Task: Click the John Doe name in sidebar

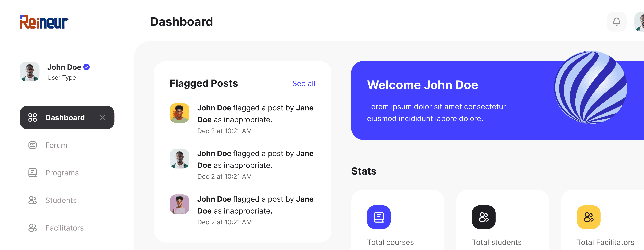Action: pyautogui.click(x=64, y=67)
